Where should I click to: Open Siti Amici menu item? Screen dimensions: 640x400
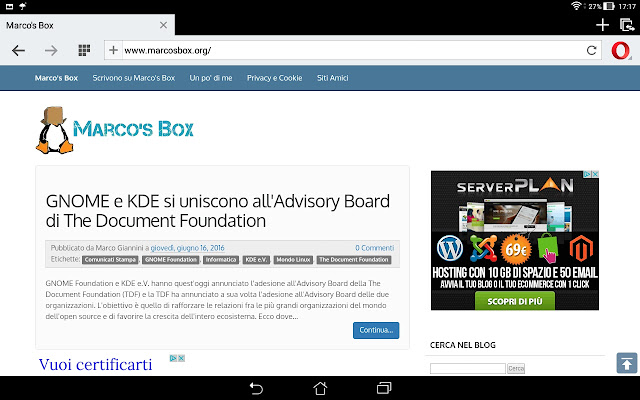333,78
